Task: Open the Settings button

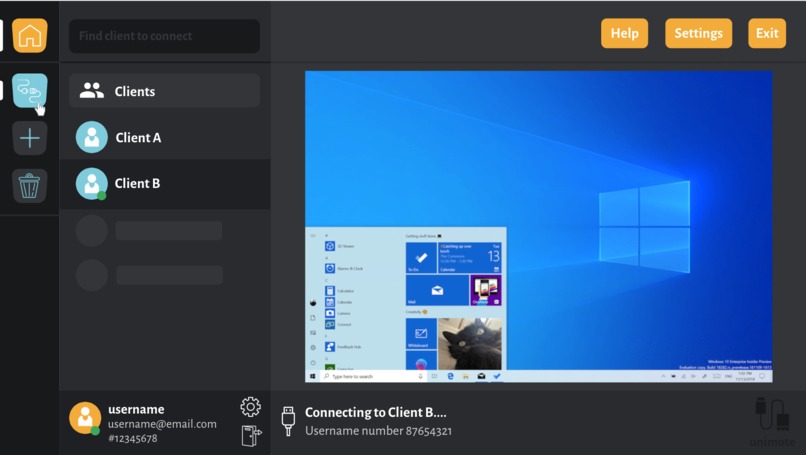Action: (x=699, y=33)
